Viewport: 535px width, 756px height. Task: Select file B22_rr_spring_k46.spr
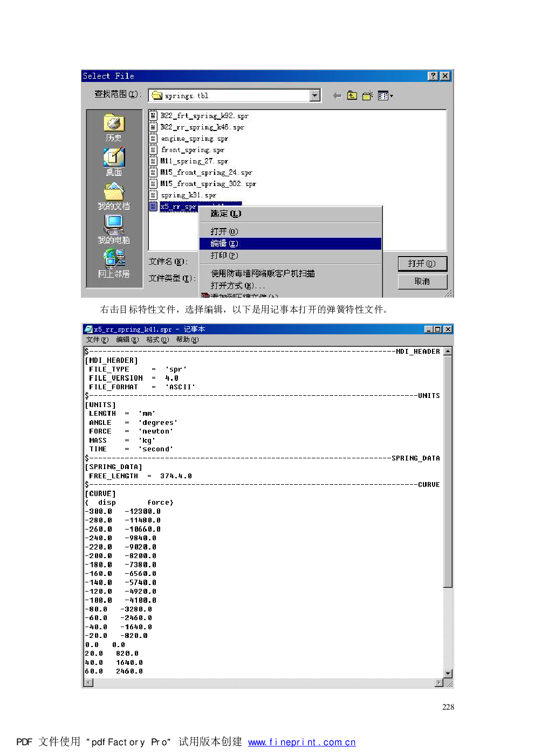coord(197,127)
